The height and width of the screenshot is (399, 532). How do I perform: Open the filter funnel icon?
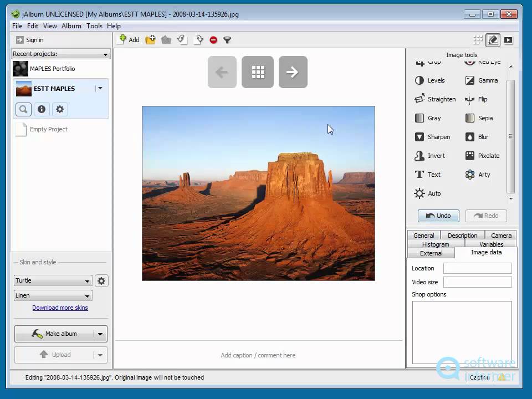click(227, 40)
